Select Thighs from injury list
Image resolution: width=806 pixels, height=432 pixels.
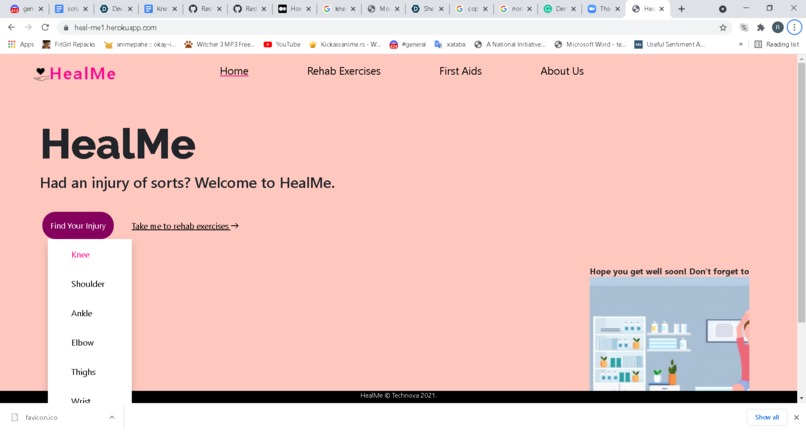[83, 372]
